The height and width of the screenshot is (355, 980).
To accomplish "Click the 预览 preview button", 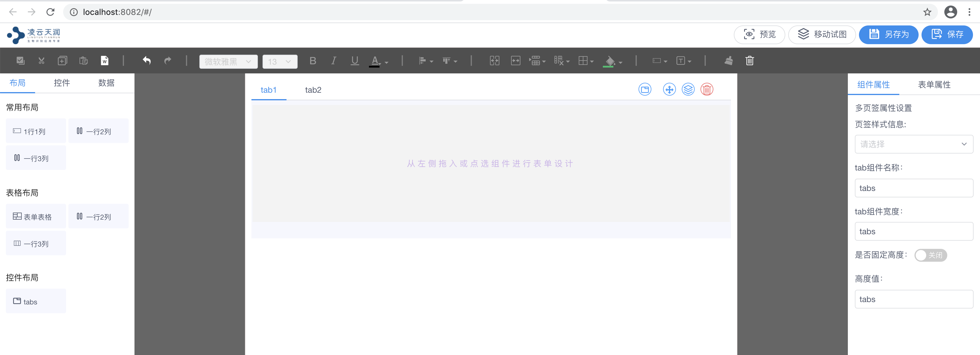I will 759,35.
